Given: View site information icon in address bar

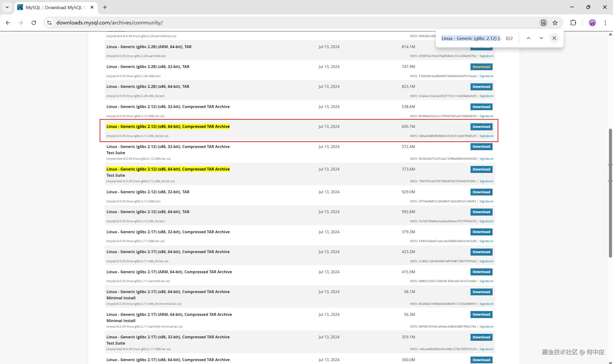Looking at the screenshot, I should point(49,23).
